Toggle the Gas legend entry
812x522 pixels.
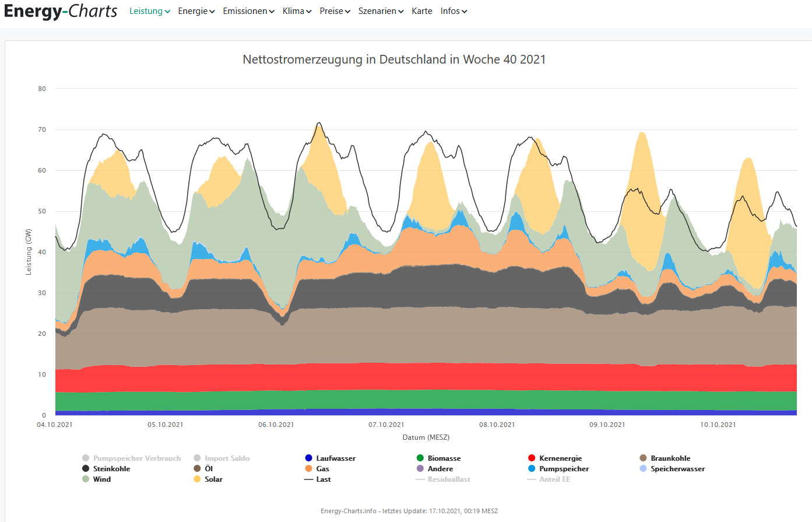(x=317, y=469)
